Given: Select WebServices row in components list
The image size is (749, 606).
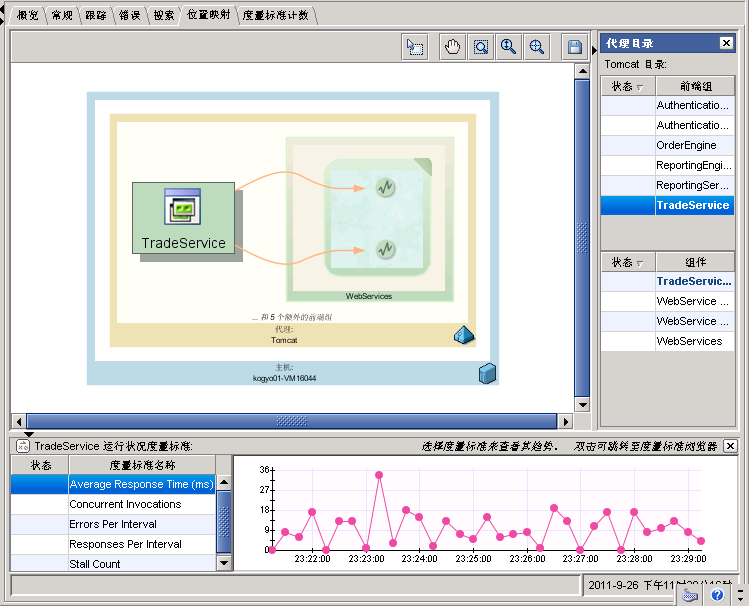Looking at the screenshot, I should click(x=668, y=341).
